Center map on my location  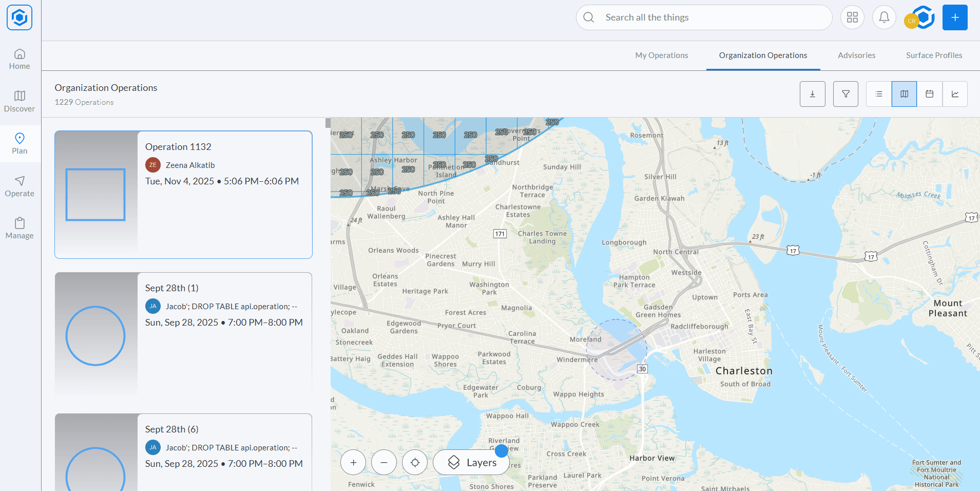pos(415,462)
